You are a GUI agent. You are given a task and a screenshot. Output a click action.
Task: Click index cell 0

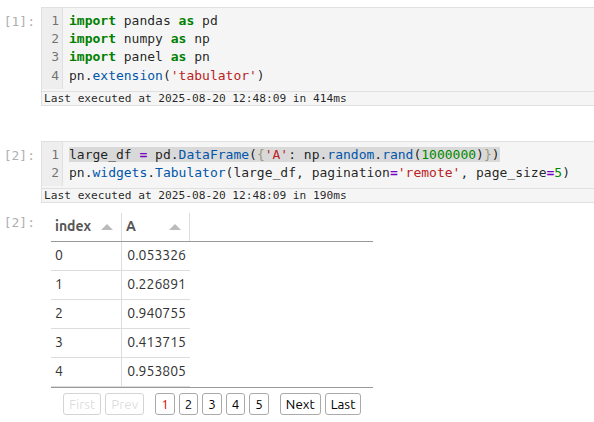point(86,256)
